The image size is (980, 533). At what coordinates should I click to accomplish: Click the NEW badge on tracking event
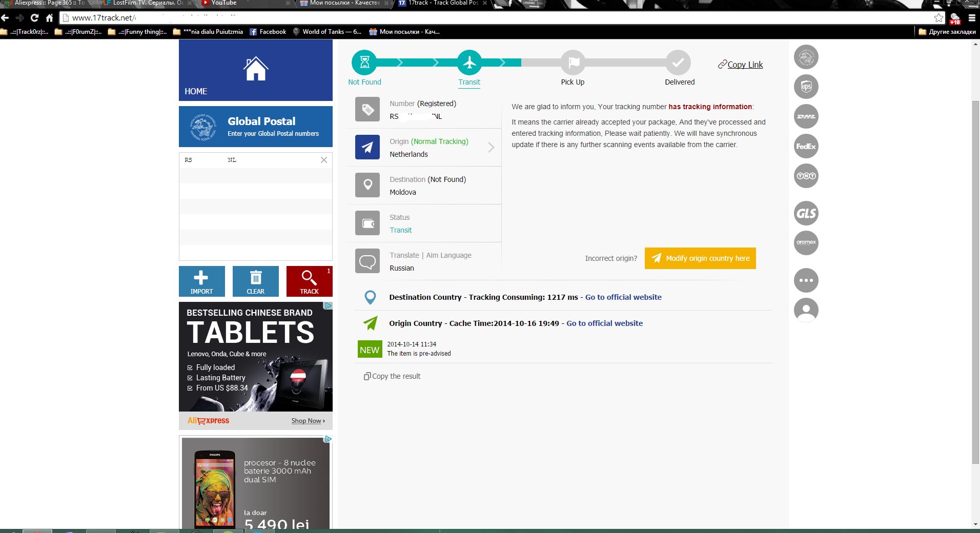tap(370, 350)
